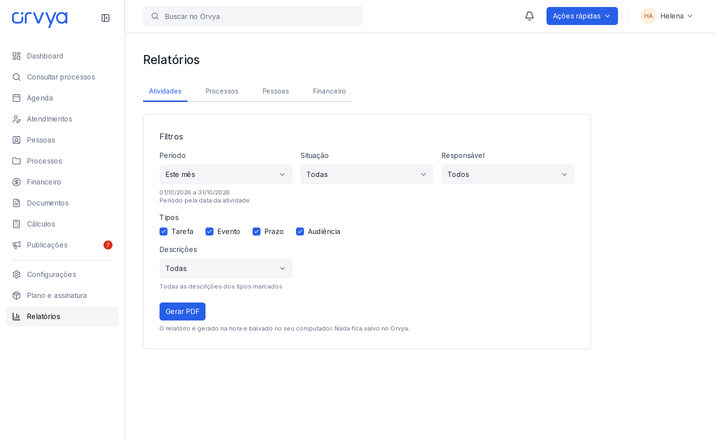Screen dimensions: 720x440
Task: Click the Gerar PDF button
Action: (182, 311)
